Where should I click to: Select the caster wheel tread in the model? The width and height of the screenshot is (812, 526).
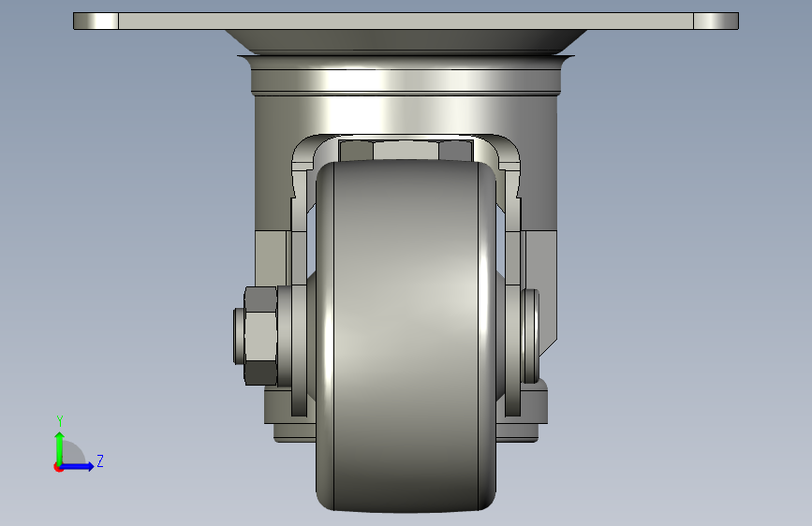[x=406, y=335]
